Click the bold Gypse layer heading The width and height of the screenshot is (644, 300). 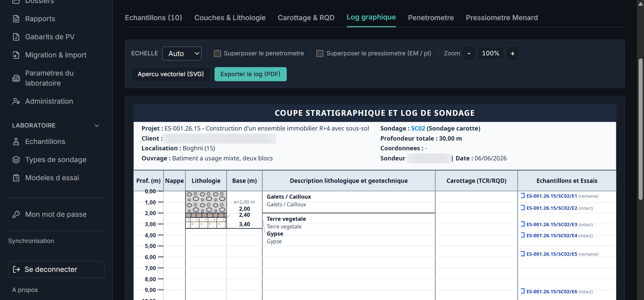275,234
